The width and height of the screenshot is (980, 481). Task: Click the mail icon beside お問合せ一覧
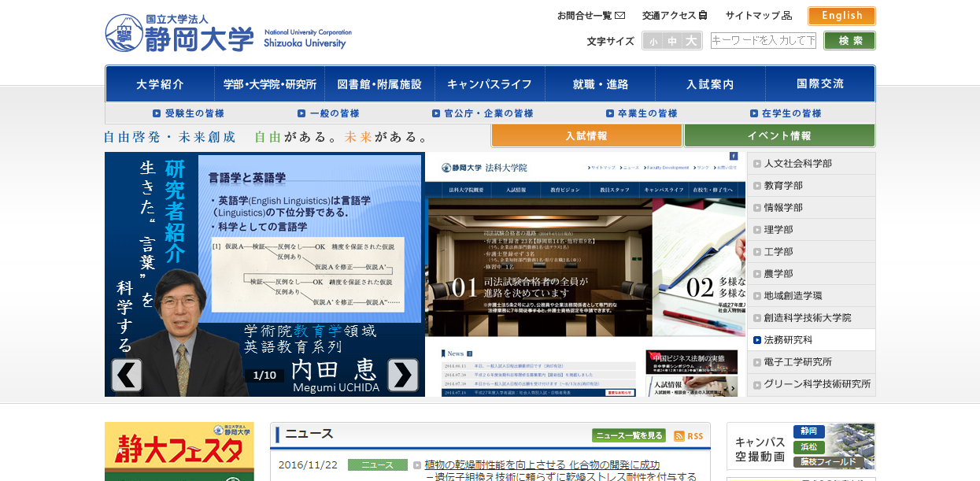tap(620, 16)
